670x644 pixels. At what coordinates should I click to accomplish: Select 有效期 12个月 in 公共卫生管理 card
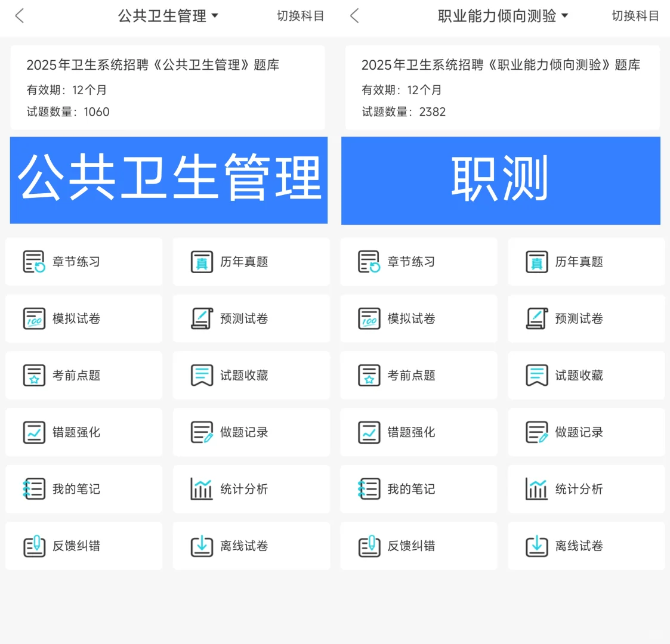click(x=66, y=89)
